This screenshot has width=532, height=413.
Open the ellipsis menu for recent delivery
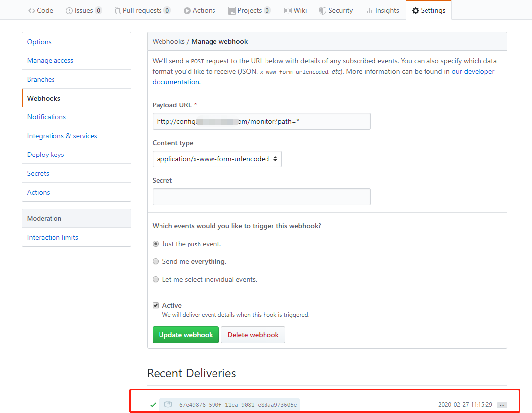pyautogui.click(x=502, y=405)
